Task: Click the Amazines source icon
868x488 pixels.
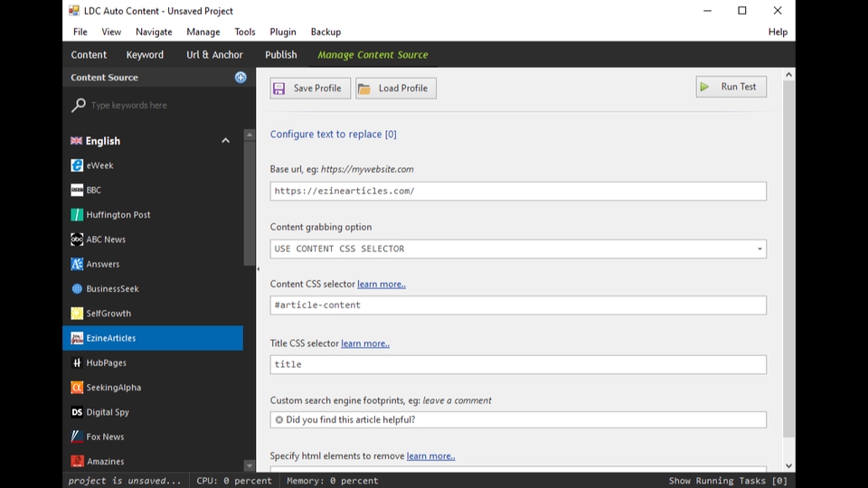Action: (x=77, y=461)
